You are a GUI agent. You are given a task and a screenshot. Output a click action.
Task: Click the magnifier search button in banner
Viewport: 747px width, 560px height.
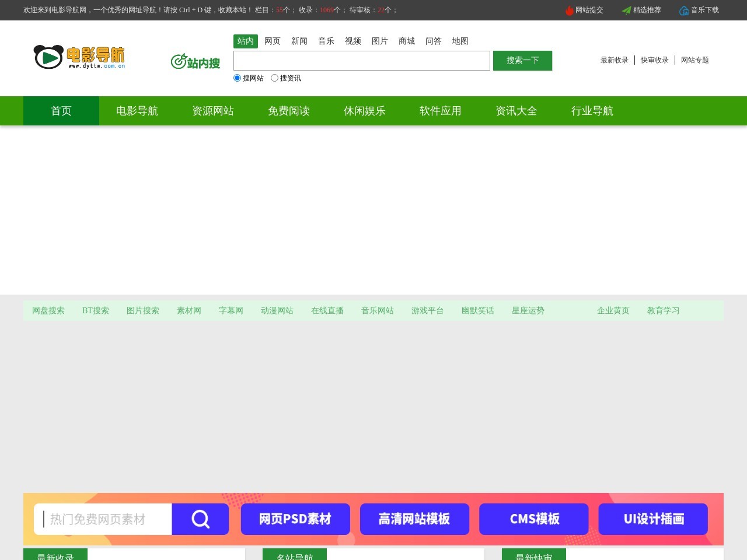coord(200,519)
